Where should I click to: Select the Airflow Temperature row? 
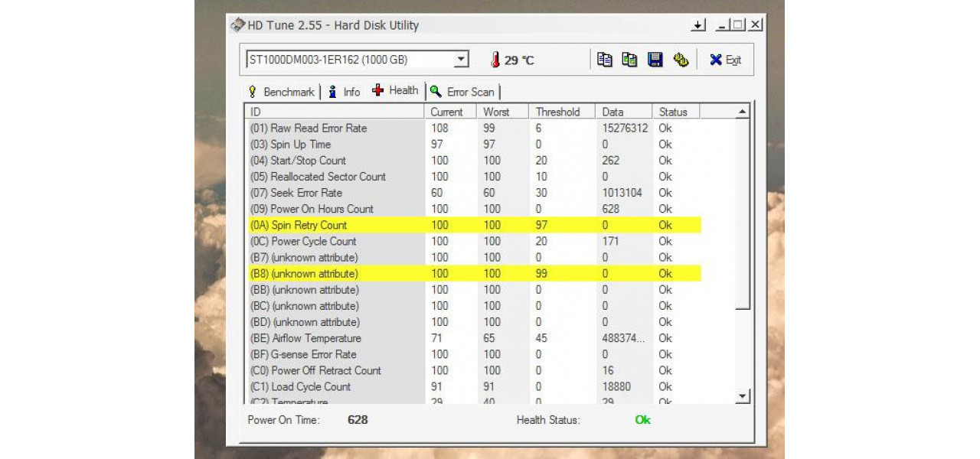[473, 338]
